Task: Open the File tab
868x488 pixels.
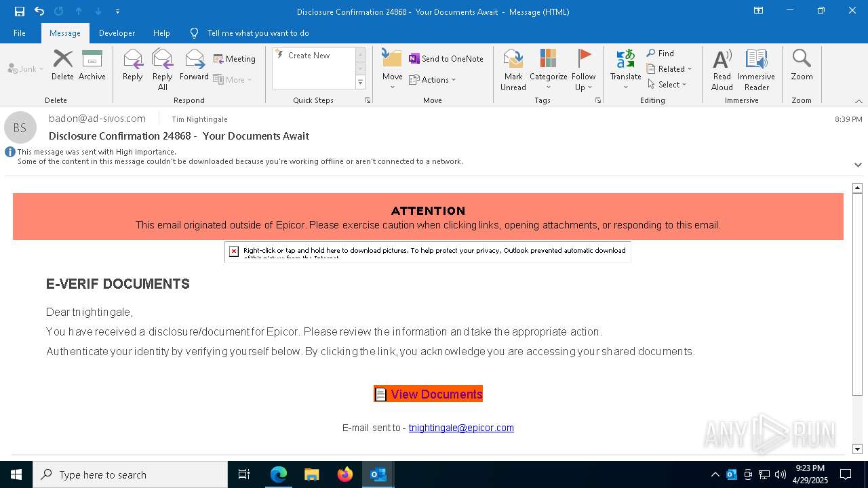Action: click(20, 33)
